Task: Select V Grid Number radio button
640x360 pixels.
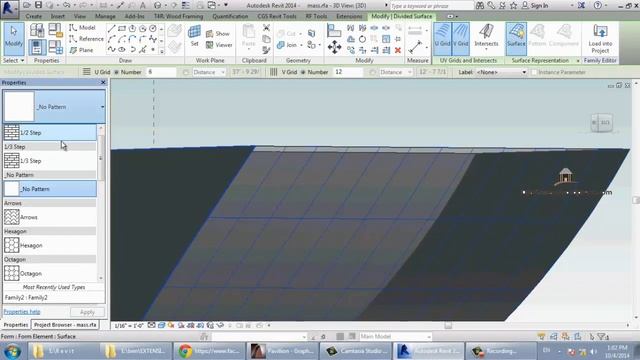Action: 303,72
